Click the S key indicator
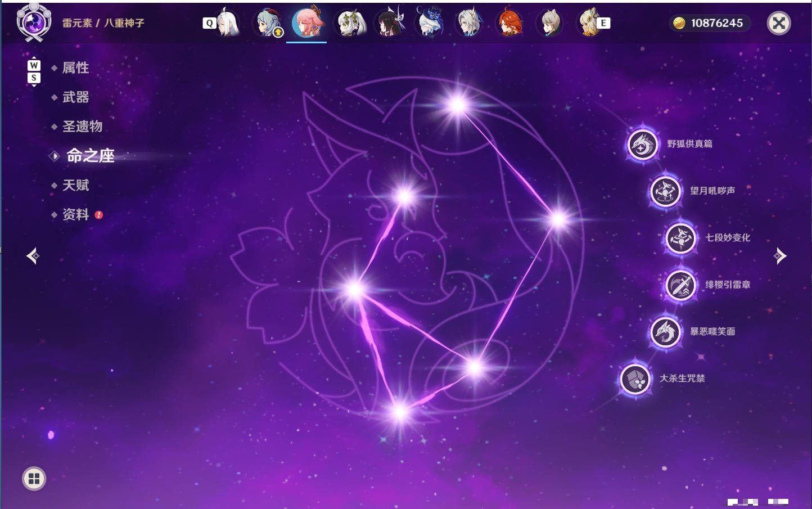Image resolution: width=812 pixels, height=509 pixels. [x=34, y=78]
